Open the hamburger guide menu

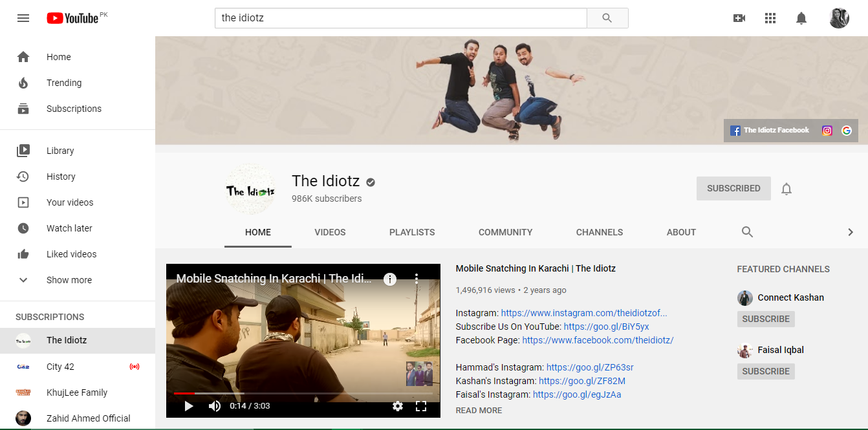coord(23,18)
